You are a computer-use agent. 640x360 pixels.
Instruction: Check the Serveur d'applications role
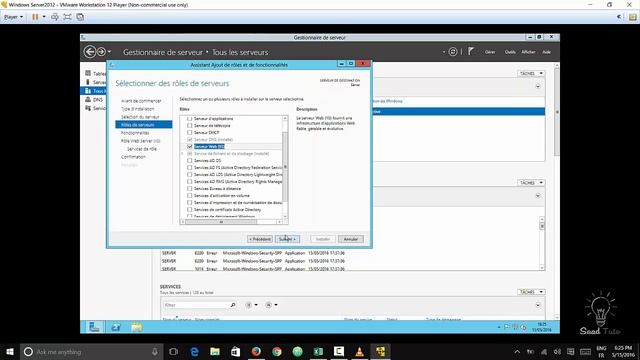(189, 118)
